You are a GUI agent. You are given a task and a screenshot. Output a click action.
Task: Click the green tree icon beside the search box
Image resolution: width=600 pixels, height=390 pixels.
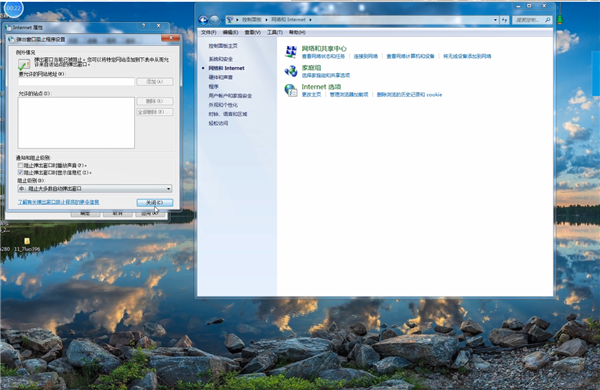[x=560, y=18]
